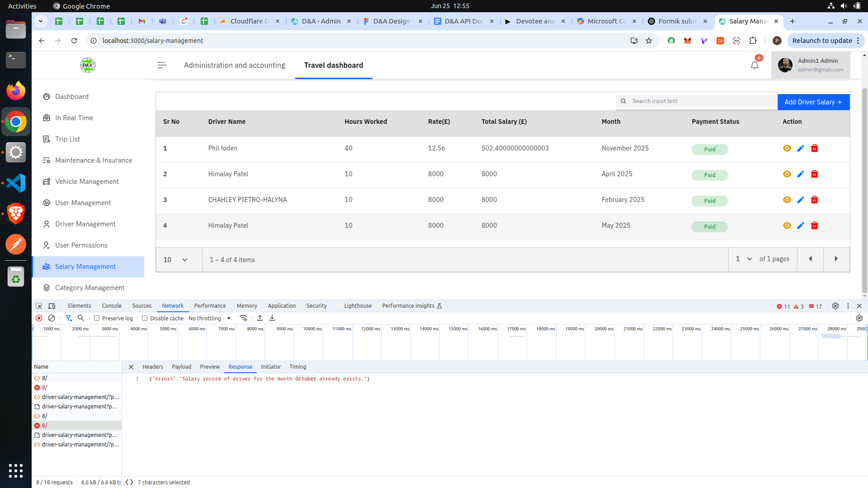The width and height of the screenshot is (868, 488).
Task: Click the hamburger menu icon in header
Action: pyautogui.click(x=162, y=66)
